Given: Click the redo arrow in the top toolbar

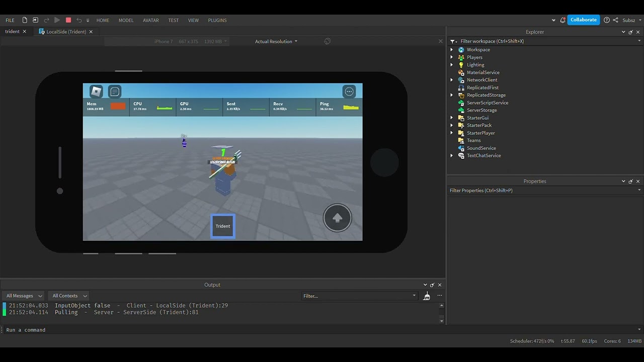Looking at the screenshot, I should (46, 20).
